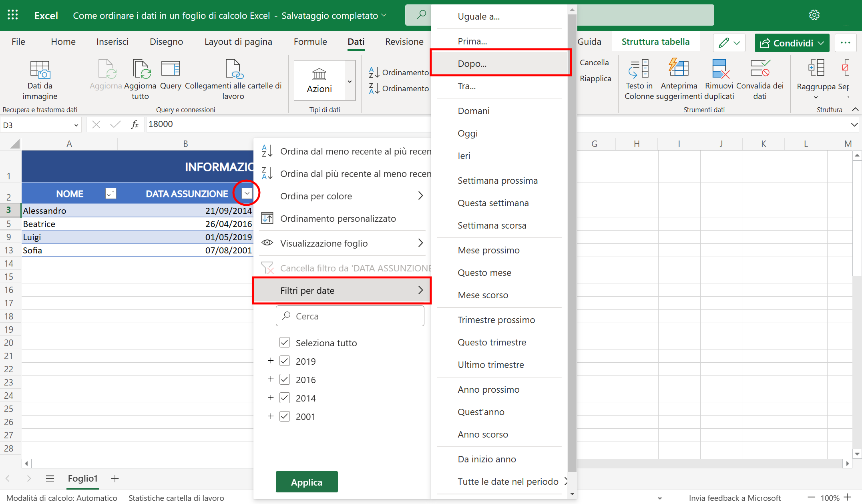This screenshot has width=862, height=504.
Task: Open the settings gear icon
Action: tap(814, 15)
